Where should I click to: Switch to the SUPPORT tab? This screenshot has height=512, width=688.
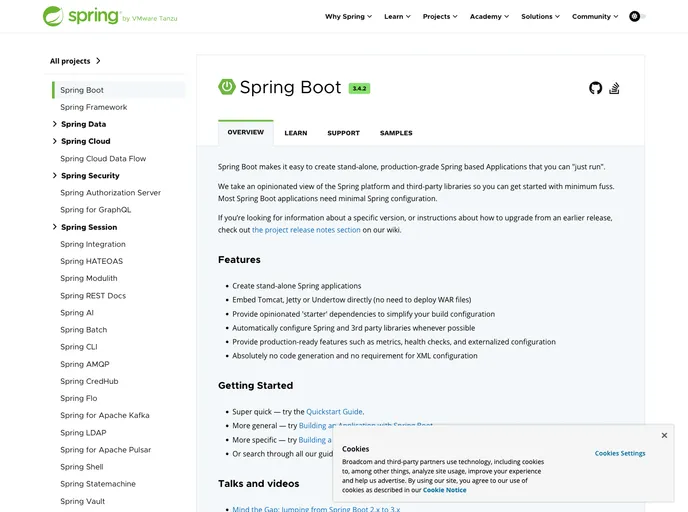344,133
